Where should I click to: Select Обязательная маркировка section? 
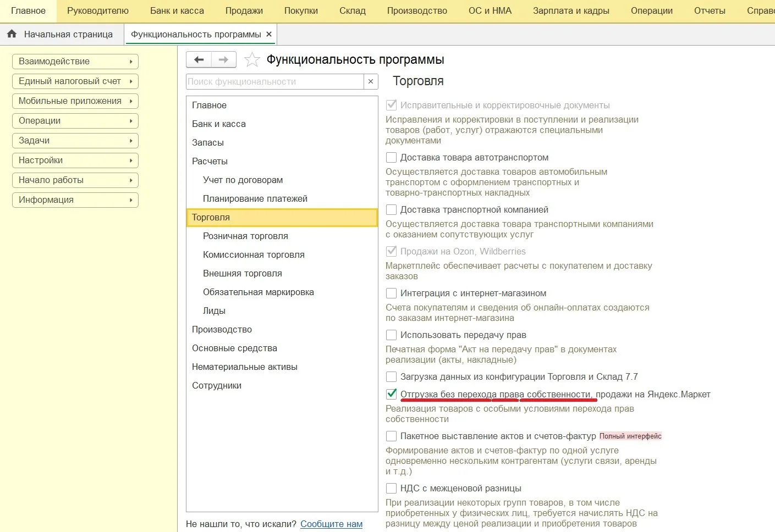click(282, 292)
